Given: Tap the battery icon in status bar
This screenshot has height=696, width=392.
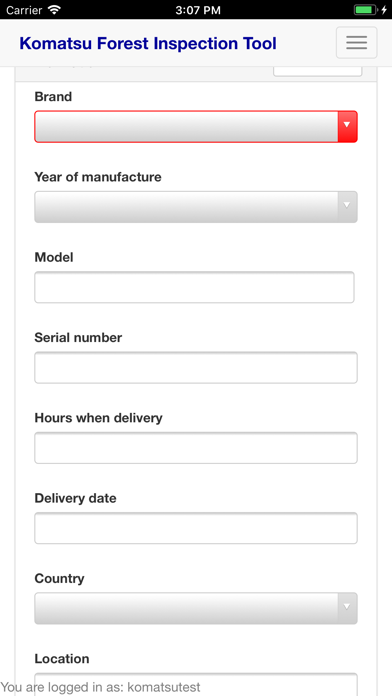Looking at the screenshot, I should [x=365, y=10].
